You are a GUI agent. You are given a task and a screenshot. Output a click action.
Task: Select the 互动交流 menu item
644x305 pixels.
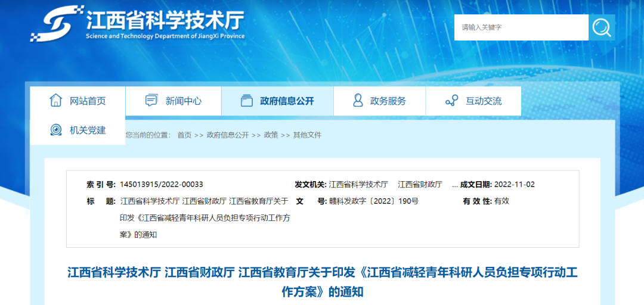pos(484,101)
